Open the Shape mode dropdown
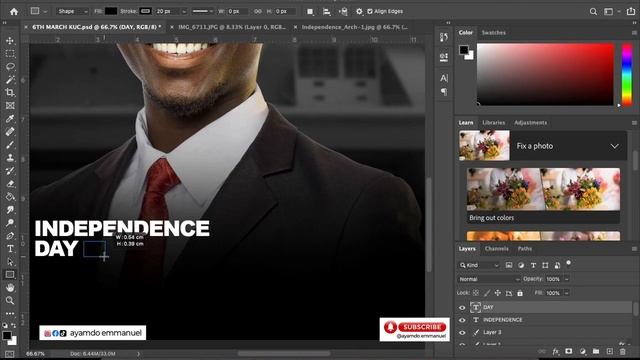Screen dimensions: 640x360 (x=72, y=11)
